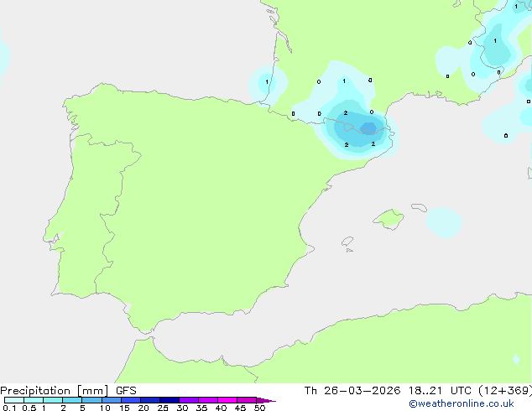Image resolution: width=532 pixels, height=411 pixels.
Task: Click the 40–45 mm magenta legend swatch
Action: click(227, 400)
